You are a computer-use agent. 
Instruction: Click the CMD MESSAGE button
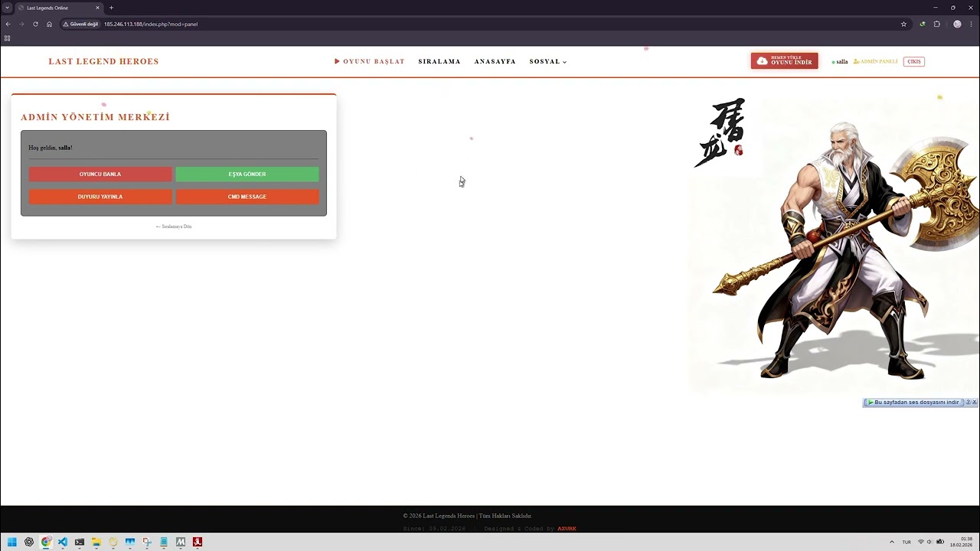[x=247, y=197]
